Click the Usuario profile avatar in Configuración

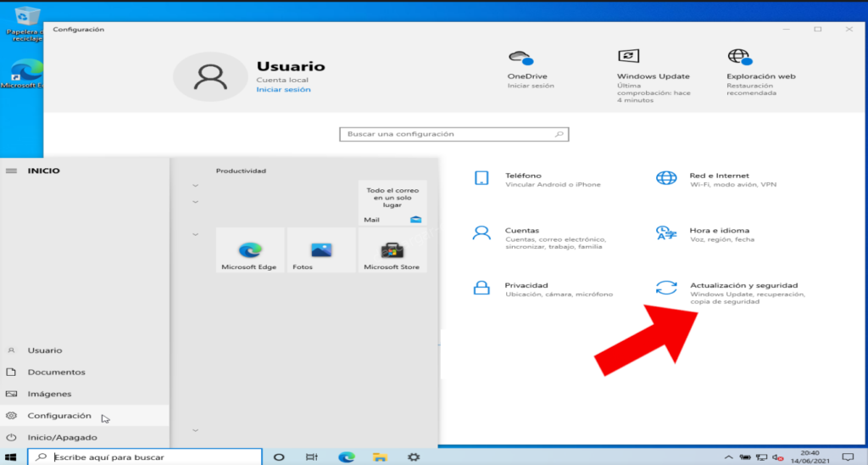coord(210,76)
